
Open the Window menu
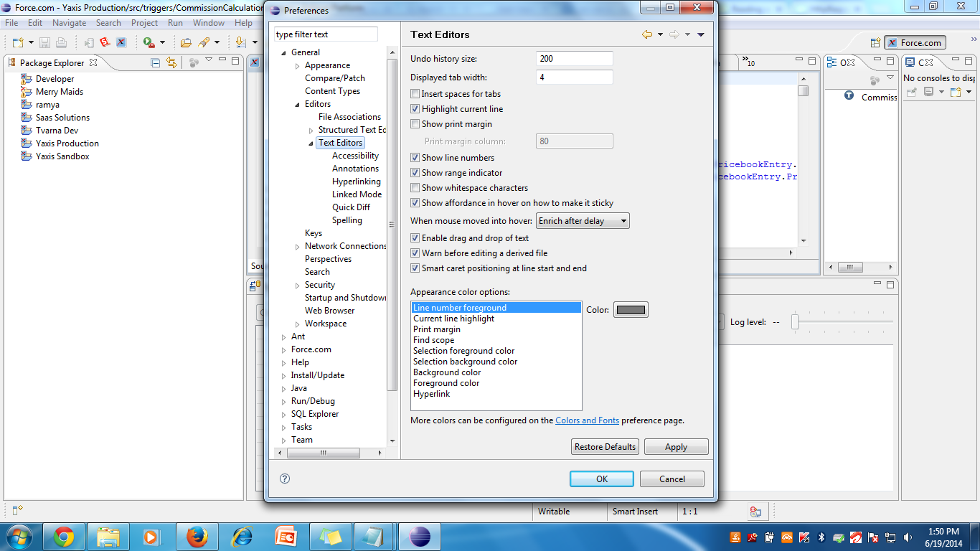pyautogui.click(x=208, y=22)
